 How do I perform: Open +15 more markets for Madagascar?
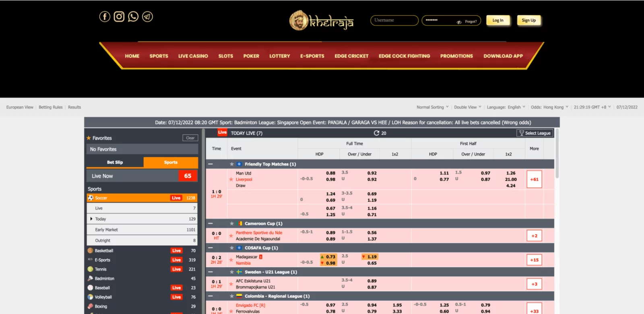point(534,260)
